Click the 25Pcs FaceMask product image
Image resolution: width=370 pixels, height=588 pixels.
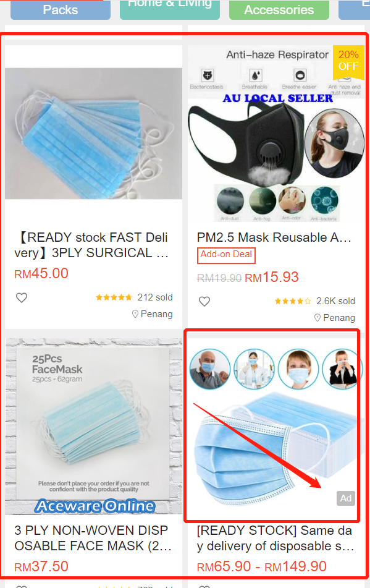[x=94, y=427]
